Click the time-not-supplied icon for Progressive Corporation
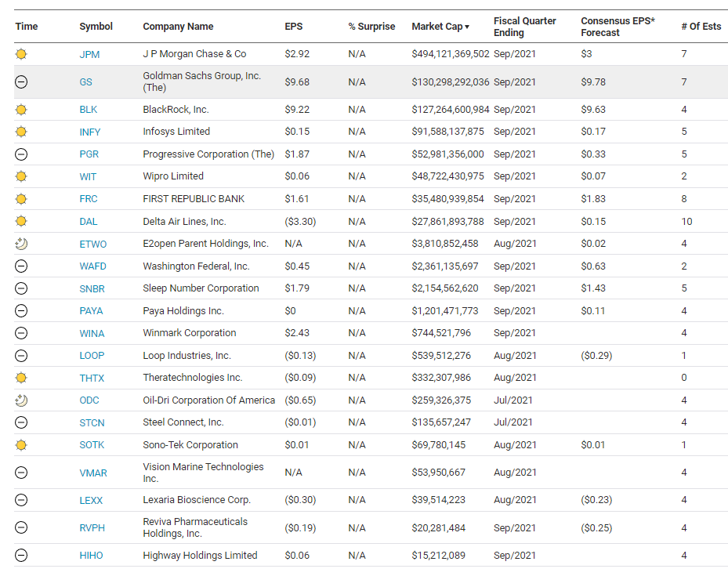This screenshot has width=728, height=576. [x=21, y=154]
